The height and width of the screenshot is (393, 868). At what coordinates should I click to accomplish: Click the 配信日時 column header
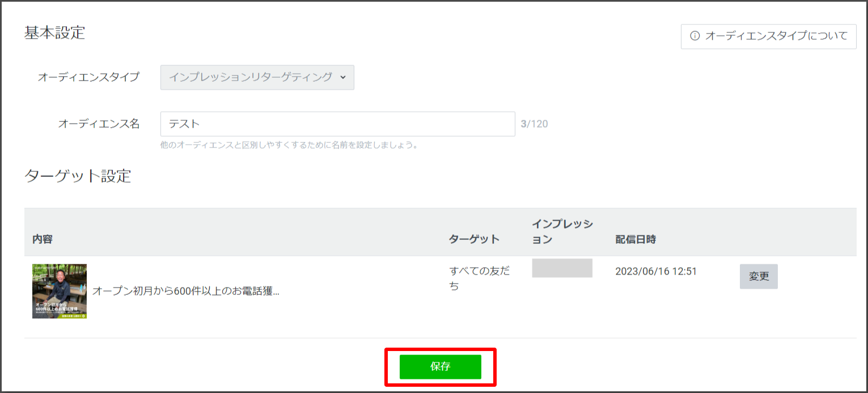[x=636, y=239]
